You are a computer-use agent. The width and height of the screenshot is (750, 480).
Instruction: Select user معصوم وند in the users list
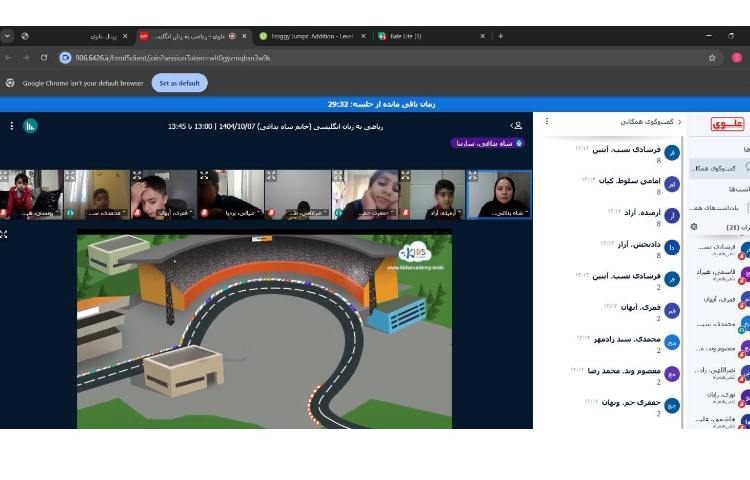click(x=719, y=349)
